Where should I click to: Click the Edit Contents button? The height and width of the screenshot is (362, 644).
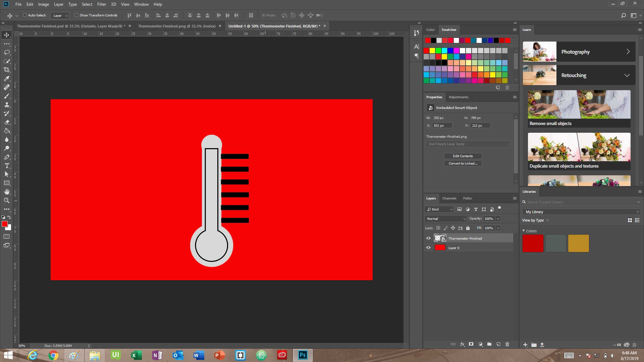pyautogui.click(x=463, y=156)
